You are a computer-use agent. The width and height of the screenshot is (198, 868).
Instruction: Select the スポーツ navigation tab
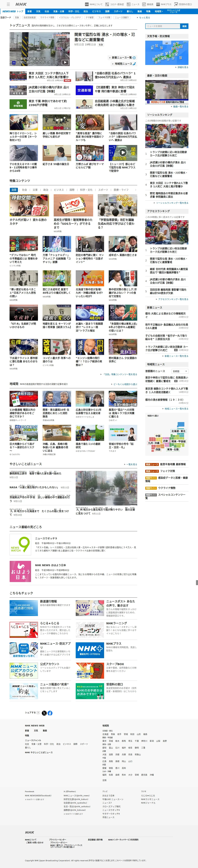[x=118, y=11]
